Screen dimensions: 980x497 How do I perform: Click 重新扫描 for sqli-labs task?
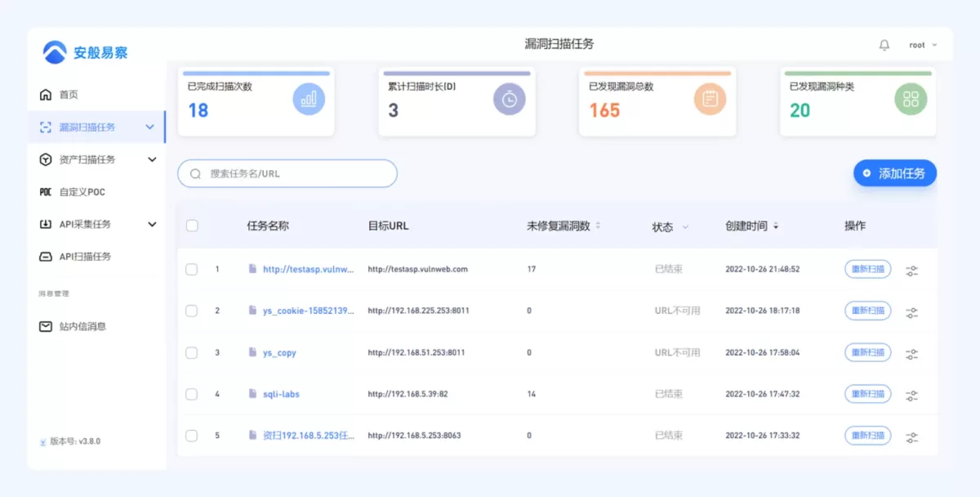pos(867,394)
